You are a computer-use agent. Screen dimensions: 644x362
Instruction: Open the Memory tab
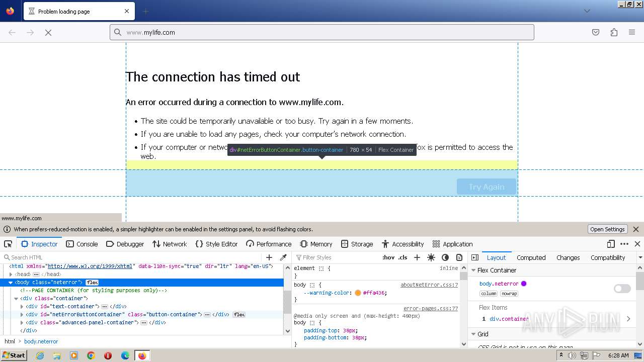(316, 244)
